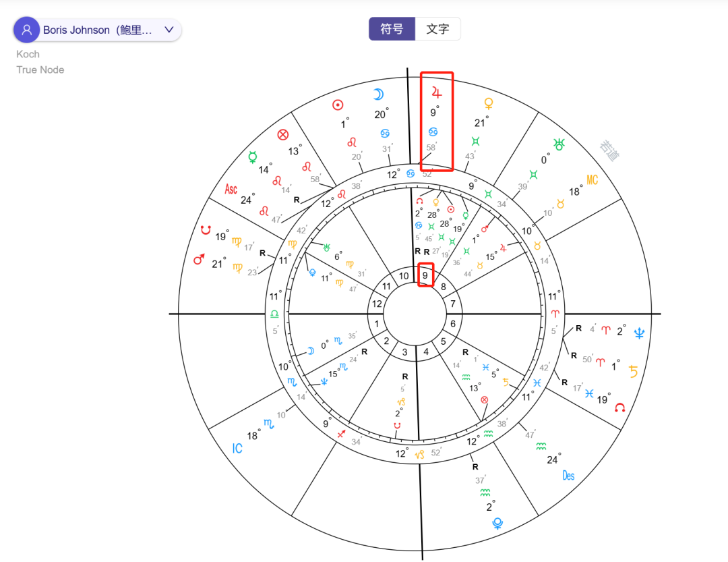Click the Koch house system label

point(28,54)
